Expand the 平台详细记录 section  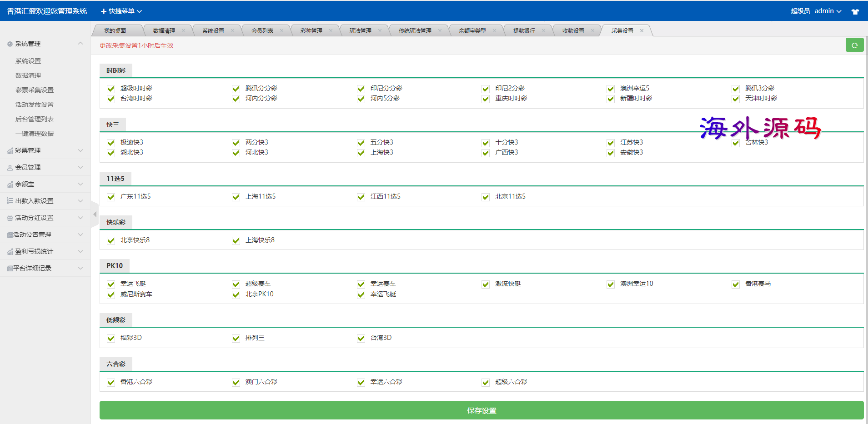pyautogui.click(x=45, y=269)
